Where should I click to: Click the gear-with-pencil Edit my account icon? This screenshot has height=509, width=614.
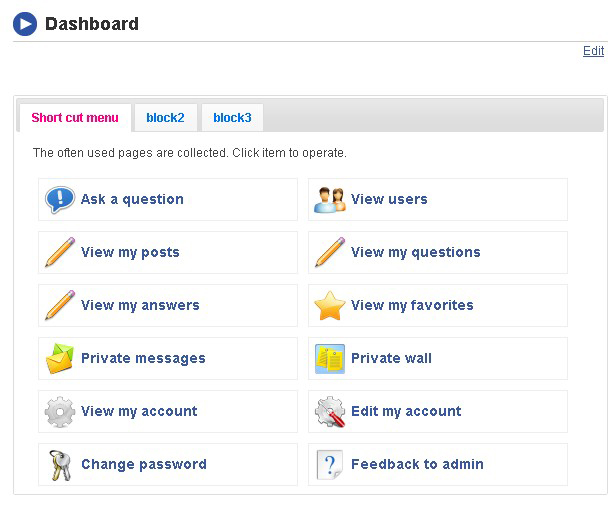pyautogui.click(x=330, y=411)
